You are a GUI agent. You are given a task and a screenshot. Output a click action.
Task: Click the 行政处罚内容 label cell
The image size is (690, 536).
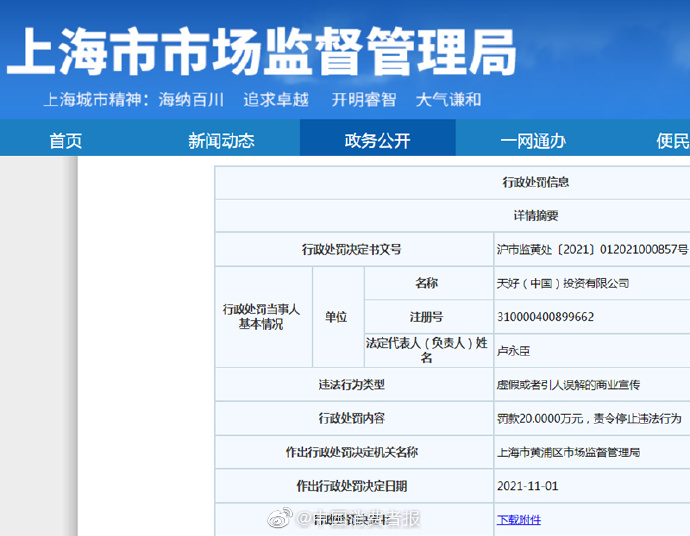(x=352, y=418)
